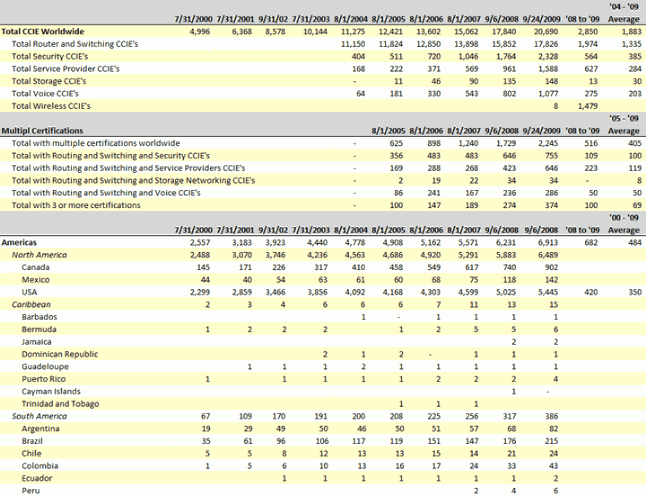Select the value 82 in the Argentina row
The height and width of the screenshot is (496, 646).
[553, 428]
